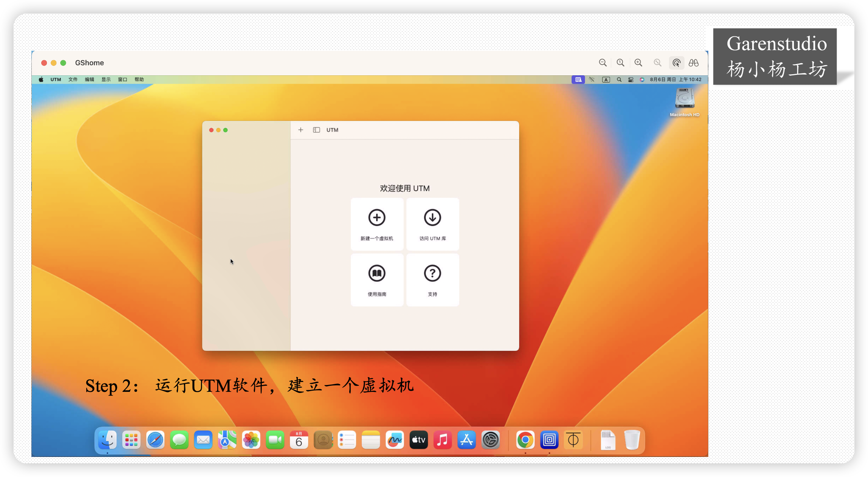Open the Apple menu in remote menu bar
This screenshot has width=868, height=477.
[41, 79]
